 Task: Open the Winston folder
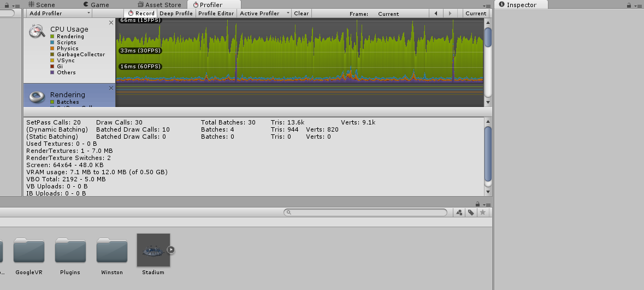pyautogui.click(x=112, y=250)
